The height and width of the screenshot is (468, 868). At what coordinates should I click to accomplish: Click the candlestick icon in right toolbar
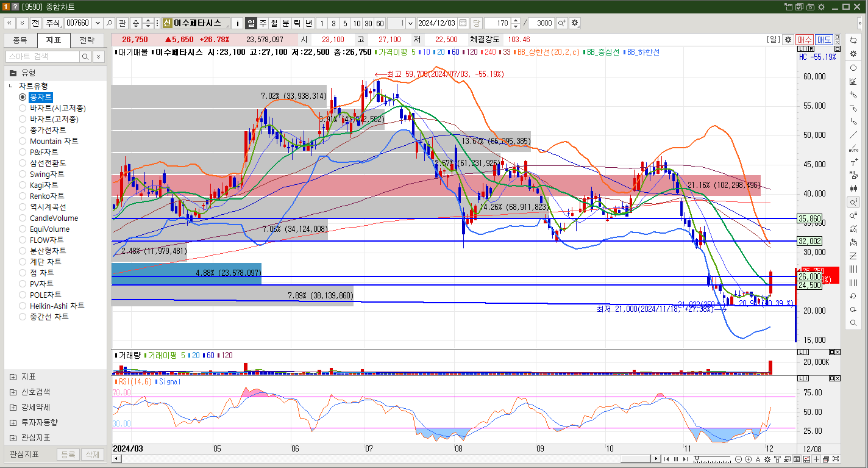pyautogui.click(x=853, y=189)
